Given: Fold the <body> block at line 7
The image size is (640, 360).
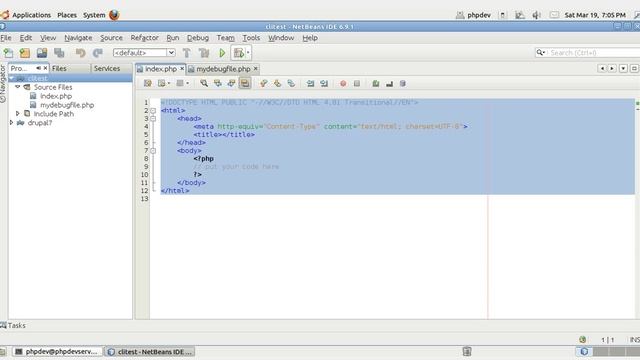Looking at the screenshot, I should tap(153, 151).
